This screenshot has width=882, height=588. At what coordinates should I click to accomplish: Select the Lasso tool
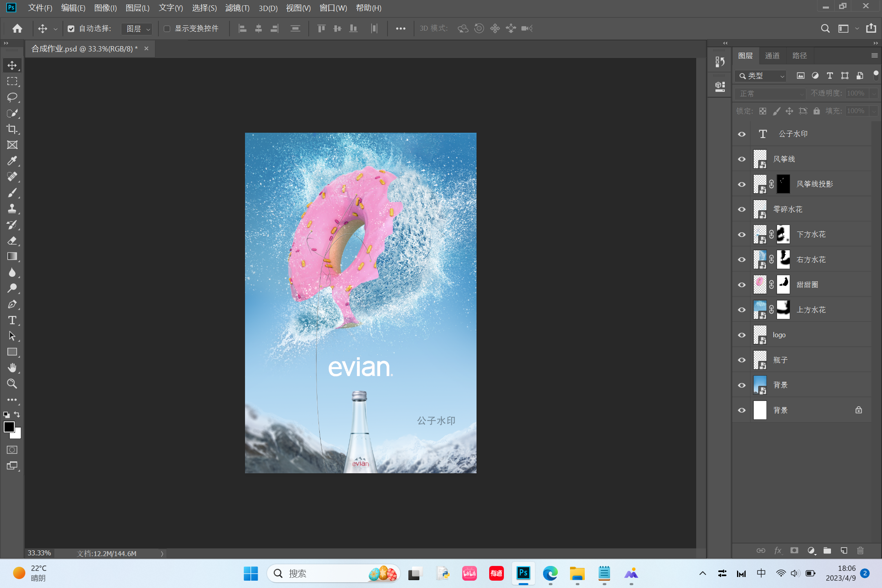[12, 97]
